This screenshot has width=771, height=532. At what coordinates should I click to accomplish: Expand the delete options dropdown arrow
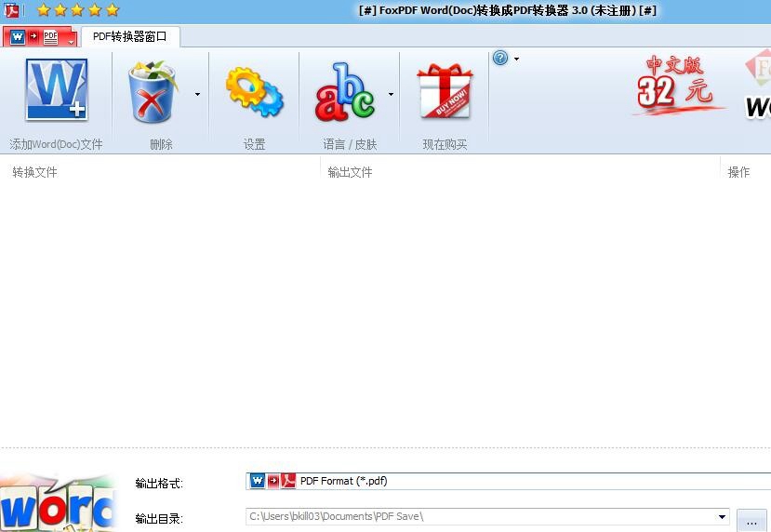tap(197, 94)
